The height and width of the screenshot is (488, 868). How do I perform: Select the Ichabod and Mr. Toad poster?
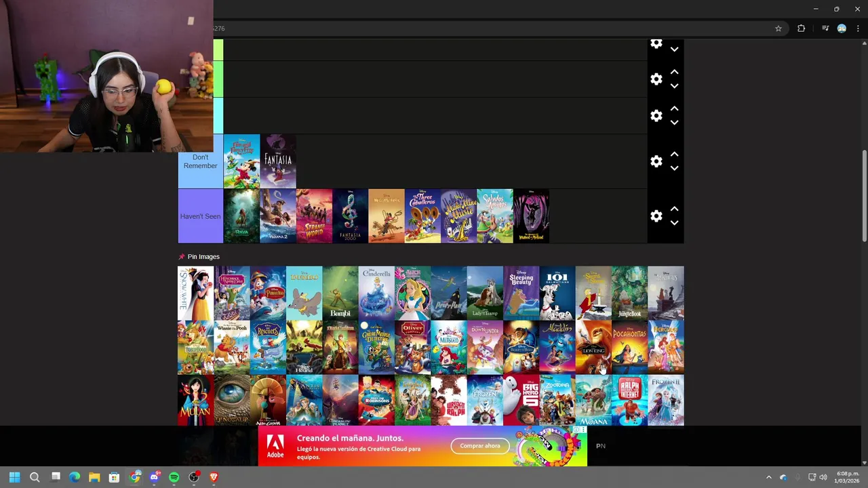pyautogui.click(x=531, y=216)
